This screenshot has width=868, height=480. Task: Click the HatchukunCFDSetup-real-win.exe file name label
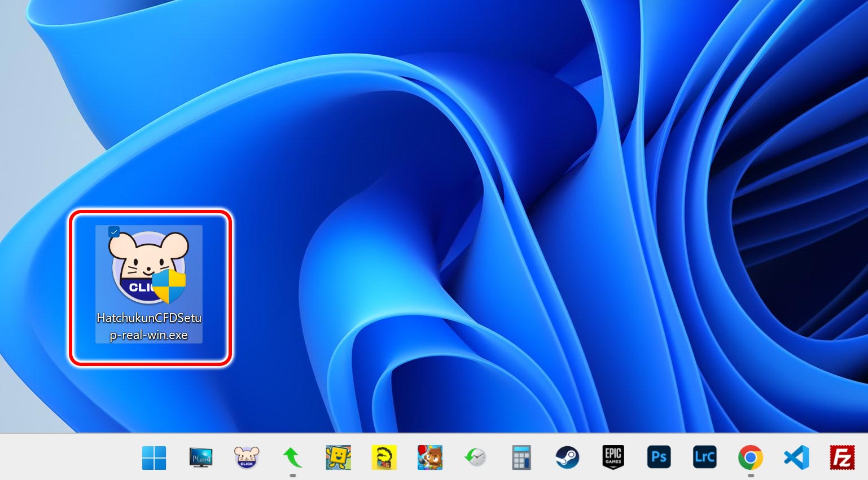click(149, 327)
